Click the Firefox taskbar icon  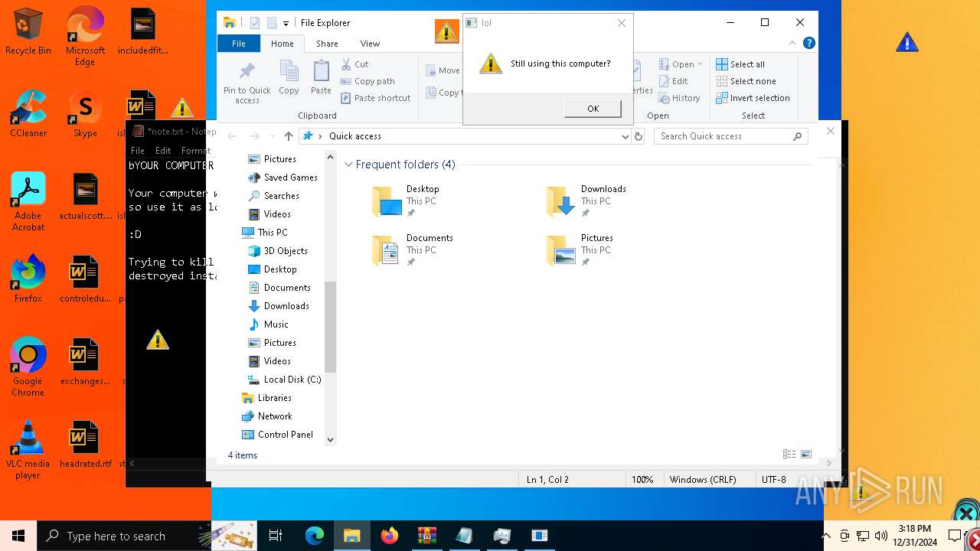pos(390,536)
